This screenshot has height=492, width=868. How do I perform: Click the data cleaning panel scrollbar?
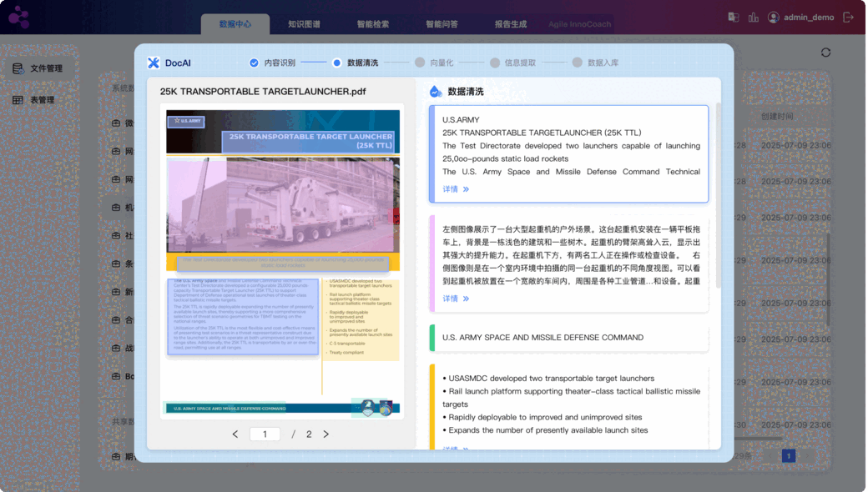[719, 195]
